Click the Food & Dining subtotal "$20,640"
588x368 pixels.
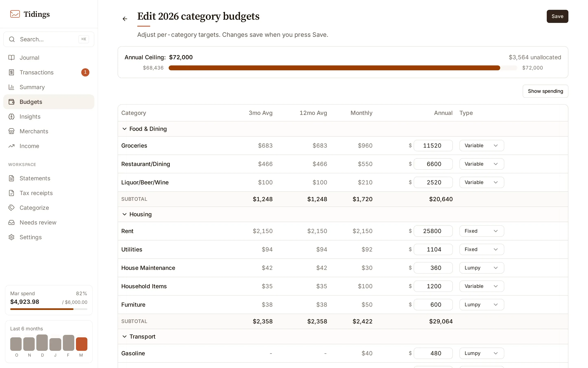(x=441, y=199)
